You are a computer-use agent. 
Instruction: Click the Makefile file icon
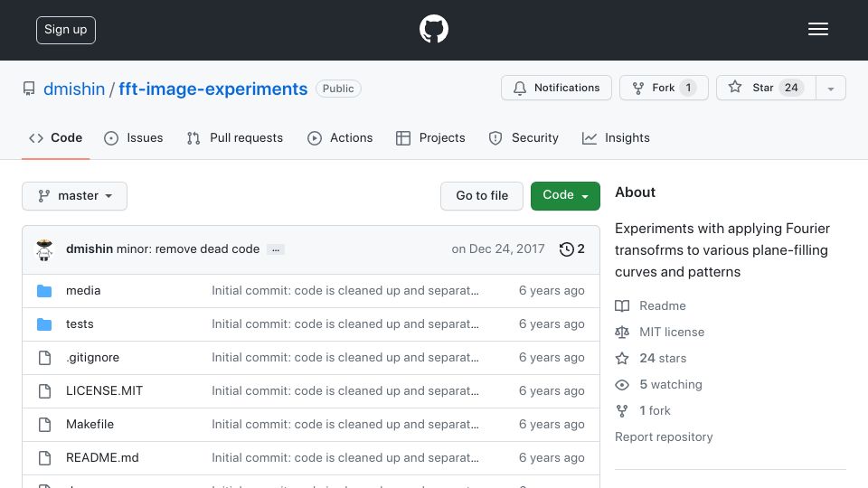(45, 425)
